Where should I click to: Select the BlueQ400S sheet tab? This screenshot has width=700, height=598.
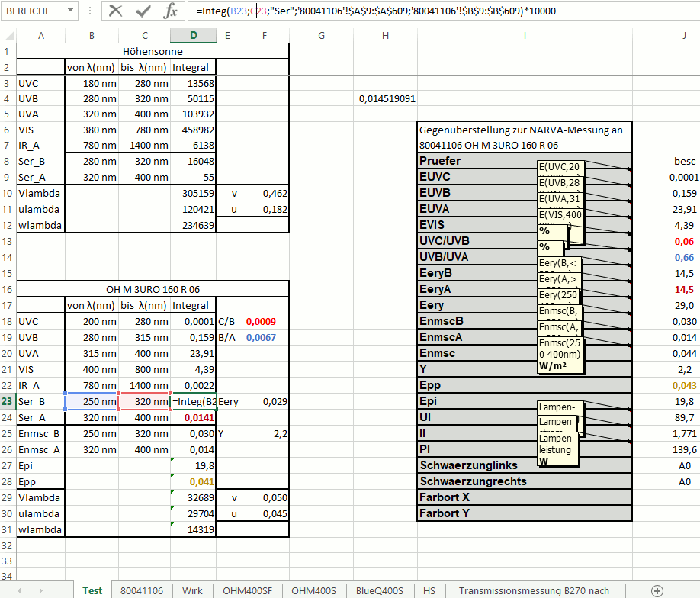point(379,590)
